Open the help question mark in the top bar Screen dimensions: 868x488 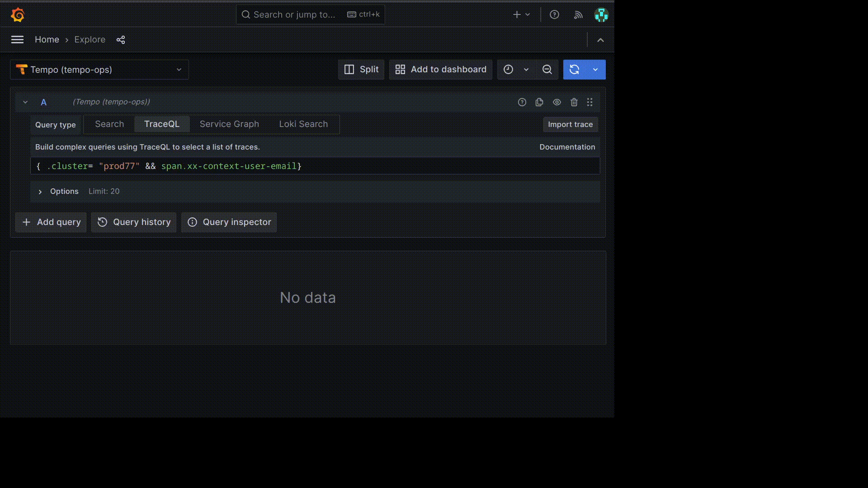[x=554, y=14]
